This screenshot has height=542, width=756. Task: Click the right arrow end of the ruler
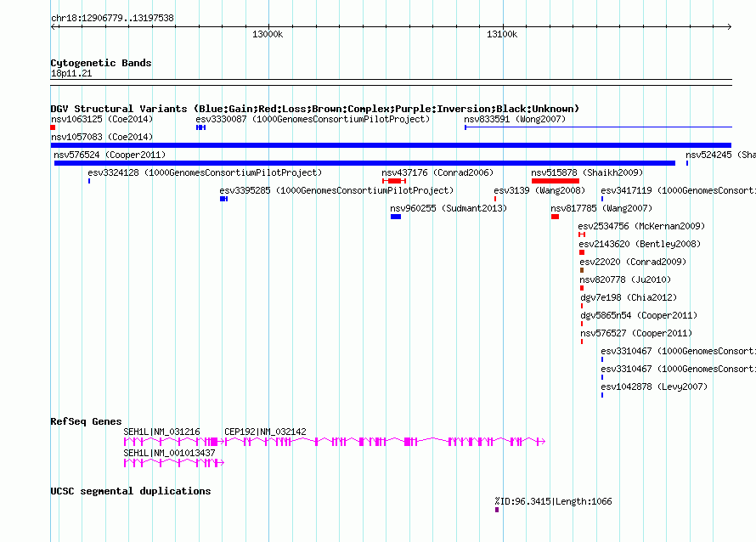point(729,26)
